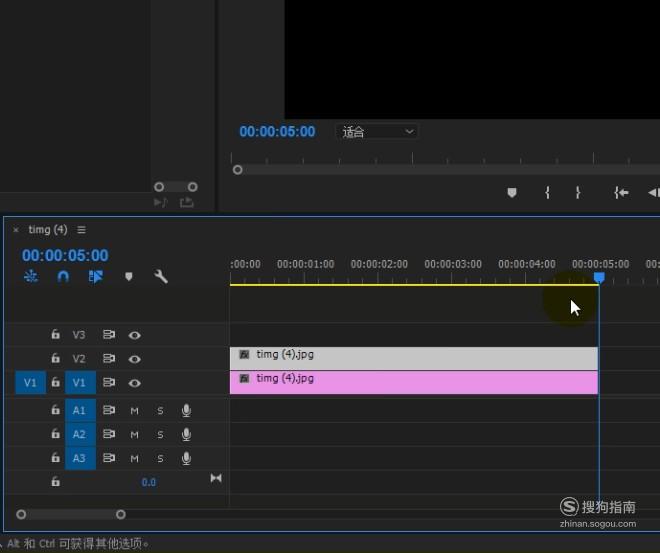Image resolution: width=660 pixels, height=553 pixels.
Task: Click program monitor playhead circle
Action: point(237,170)
